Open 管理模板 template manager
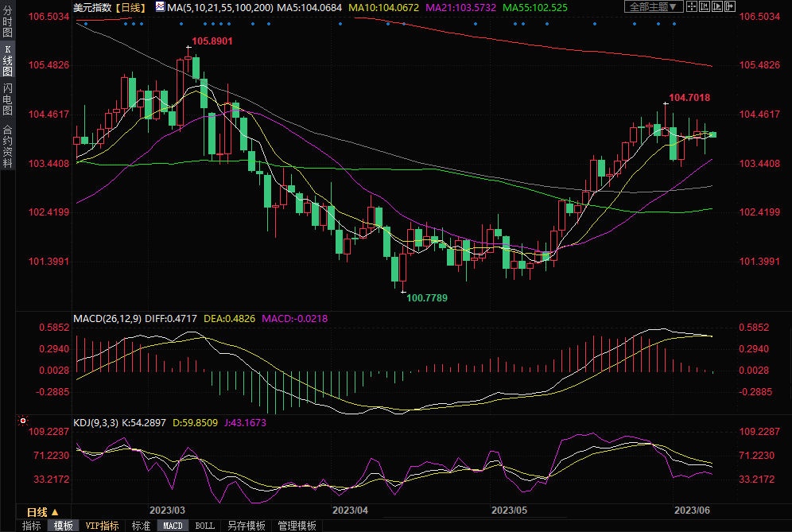 [x=297, y=526]
